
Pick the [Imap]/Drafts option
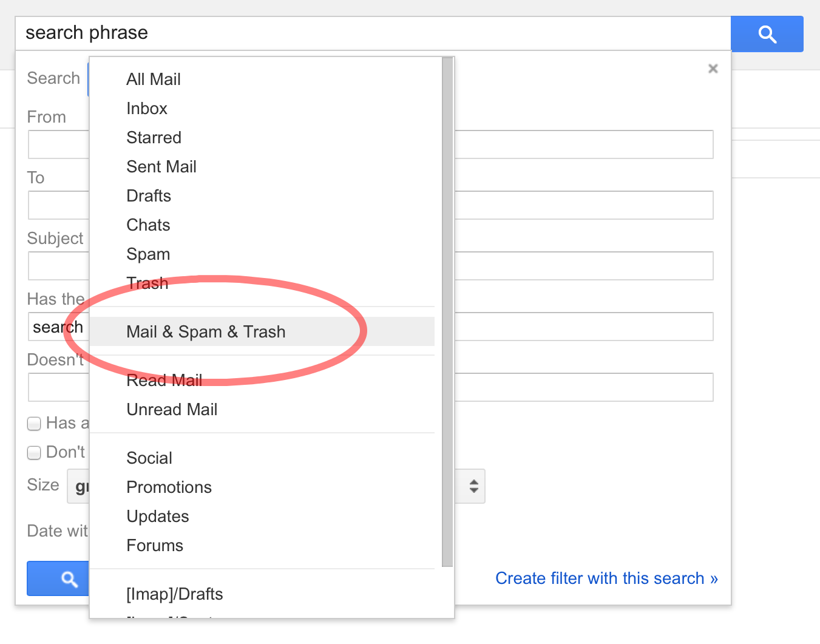coord(175,594)
